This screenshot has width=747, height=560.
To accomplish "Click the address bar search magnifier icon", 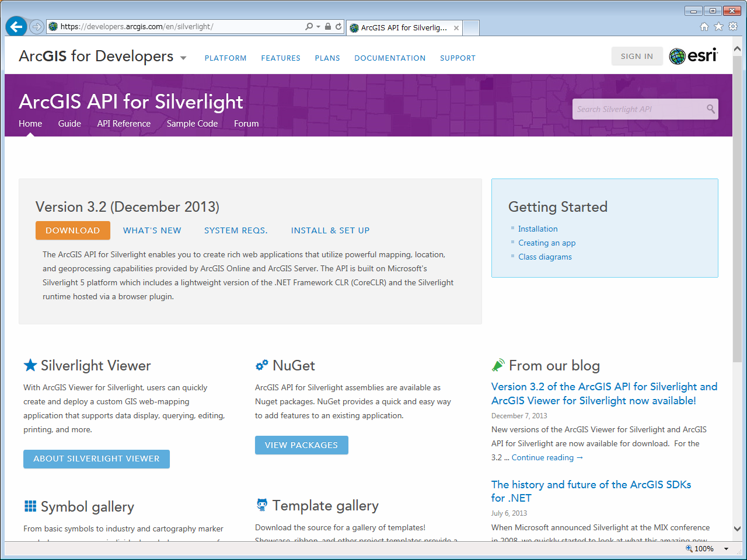I will [x=309, y=26].
